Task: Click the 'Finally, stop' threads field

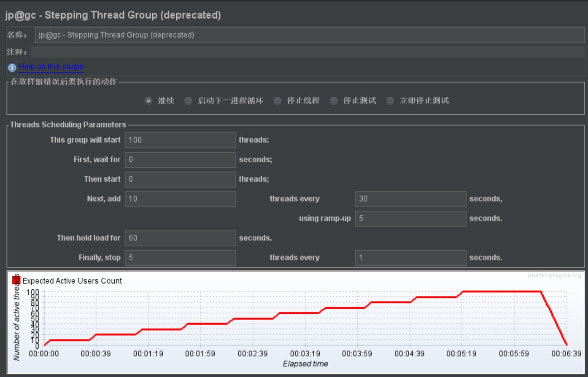Action: (x=180, y=258)
